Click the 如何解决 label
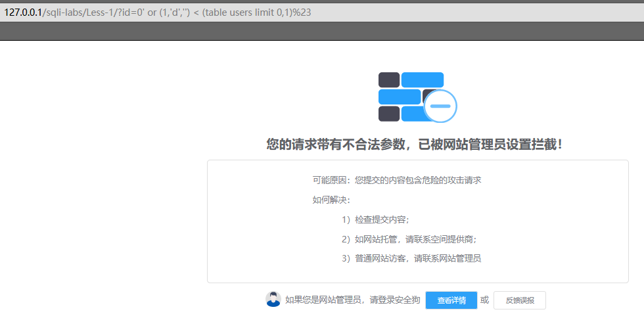This screenshot has width=644, height=320. [331, 200]
